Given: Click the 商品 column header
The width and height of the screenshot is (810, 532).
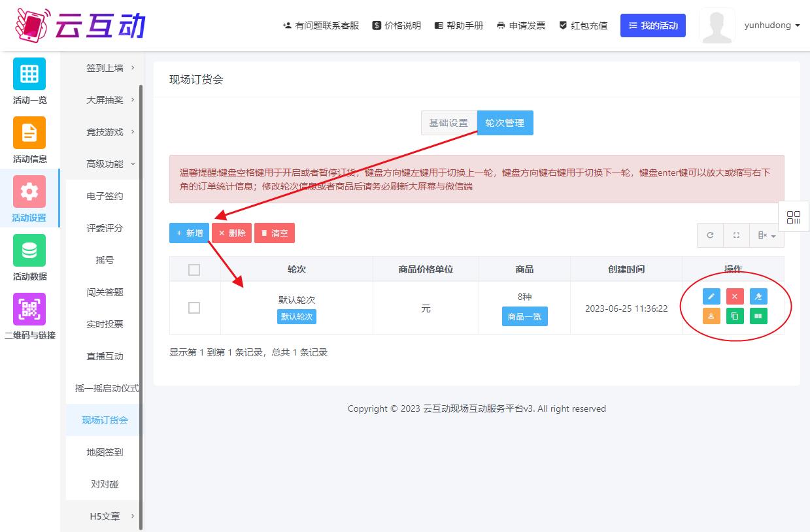Looking at the screenshot, I should tap(525, 269).
